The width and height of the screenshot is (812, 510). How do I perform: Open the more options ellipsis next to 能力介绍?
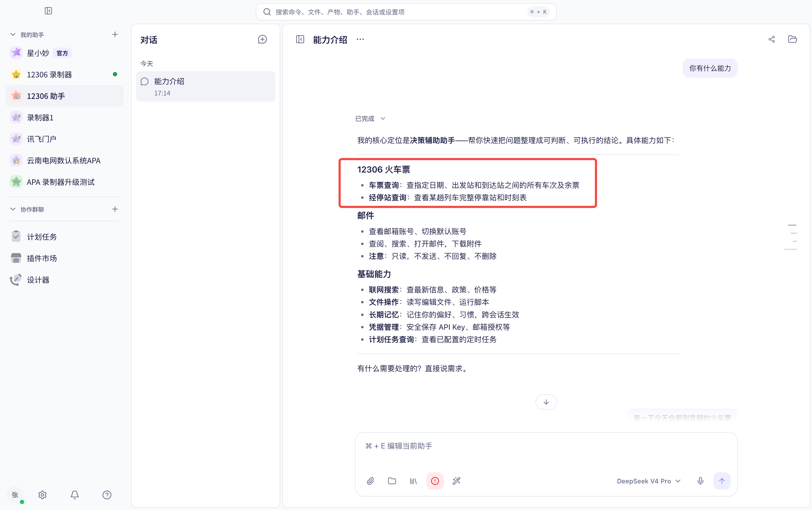tap(360, 39)
